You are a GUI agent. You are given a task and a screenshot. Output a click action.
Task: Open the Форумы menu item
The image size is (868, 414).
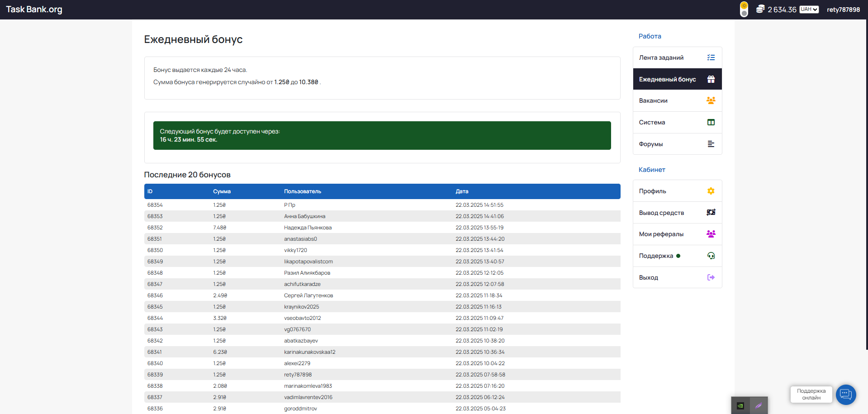tap(677, 144)
